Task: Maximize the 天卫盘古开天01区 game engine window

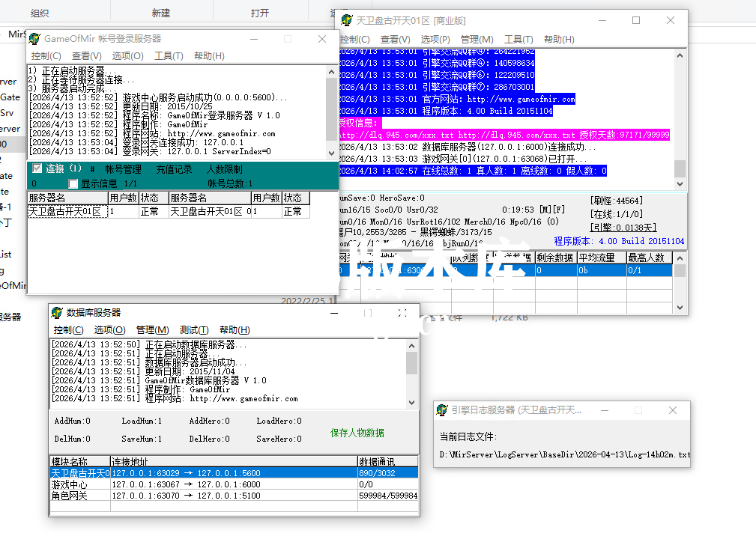Action: click(636, 21)
